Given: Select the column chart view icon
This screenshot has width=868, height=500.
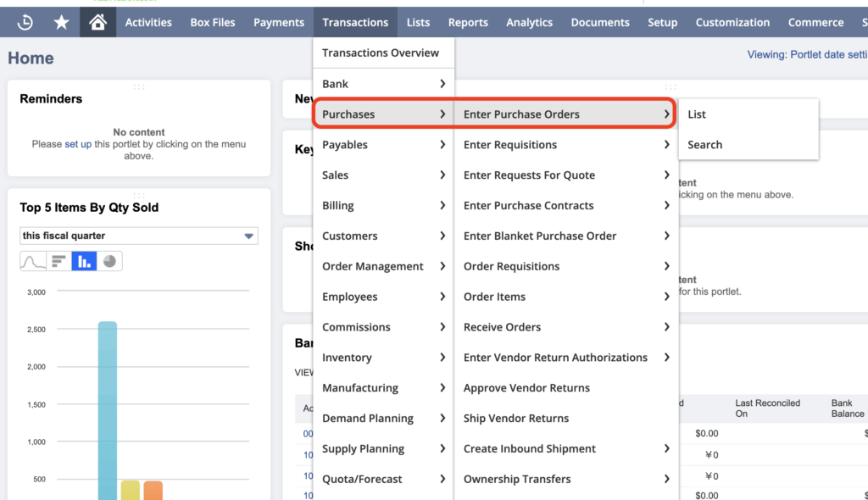Looking at the screenshot, I should [84, 261].
